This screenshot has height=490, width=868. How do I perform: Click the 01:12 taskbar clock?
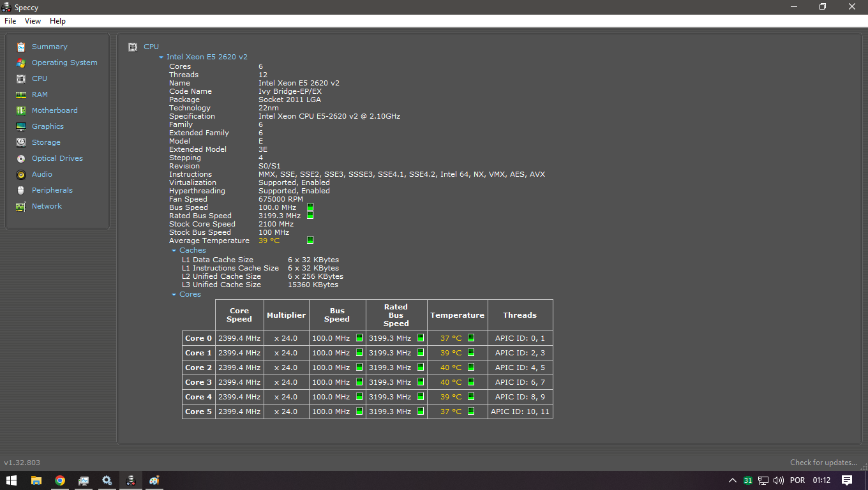tap(821, 480)
